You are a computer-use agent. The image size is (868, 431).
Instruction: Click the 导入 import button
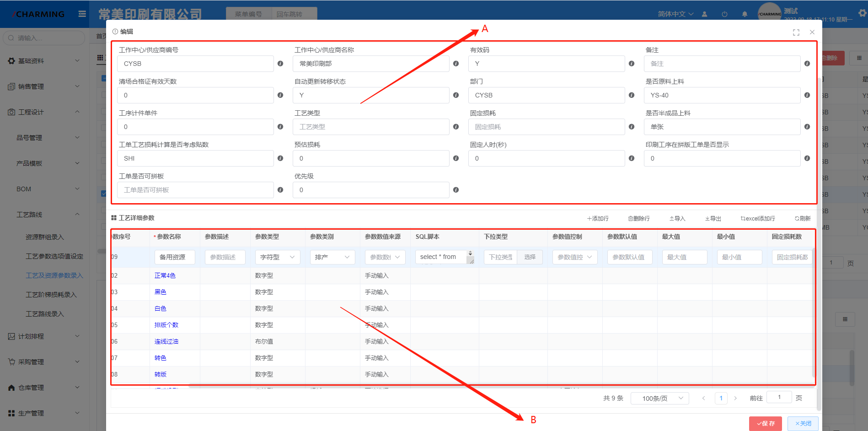pyautogui.click(x=677, y=219)
